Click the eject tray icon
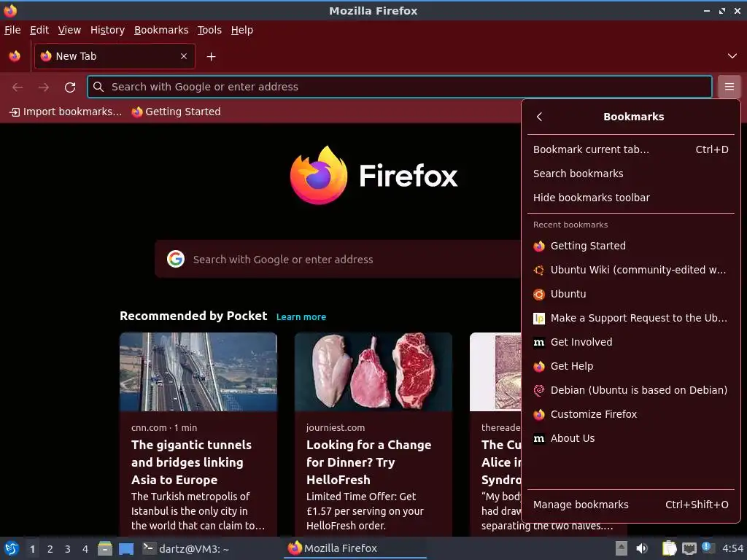 622,548
